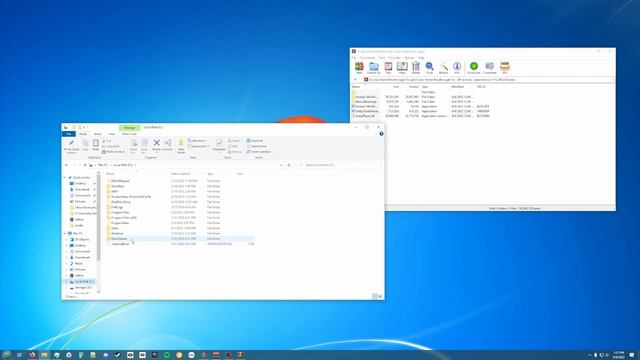Refresh the Explorer folder view

click(289, 165)
